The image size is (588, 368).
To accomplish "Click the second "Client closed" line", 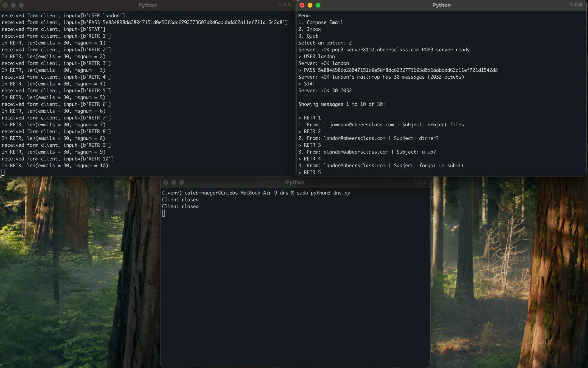I will click(x=180, y=207).
